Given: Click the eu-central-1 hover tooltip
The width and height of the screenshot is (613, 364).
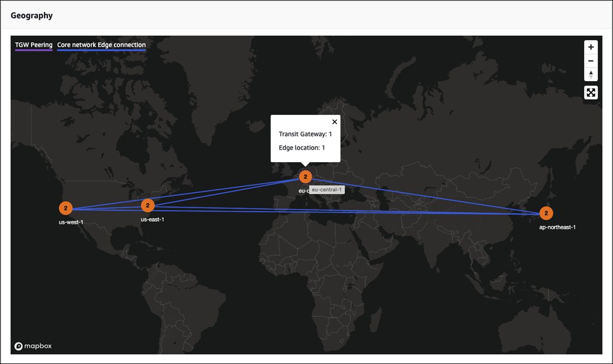Looking at the screenshot, I should (328, 190).
